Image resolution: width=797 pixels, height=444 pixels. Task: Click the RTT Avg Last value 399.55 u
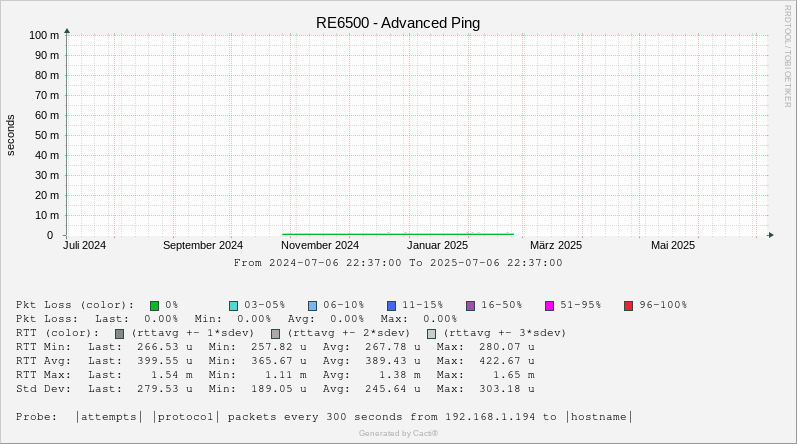(x=165, y=361)
